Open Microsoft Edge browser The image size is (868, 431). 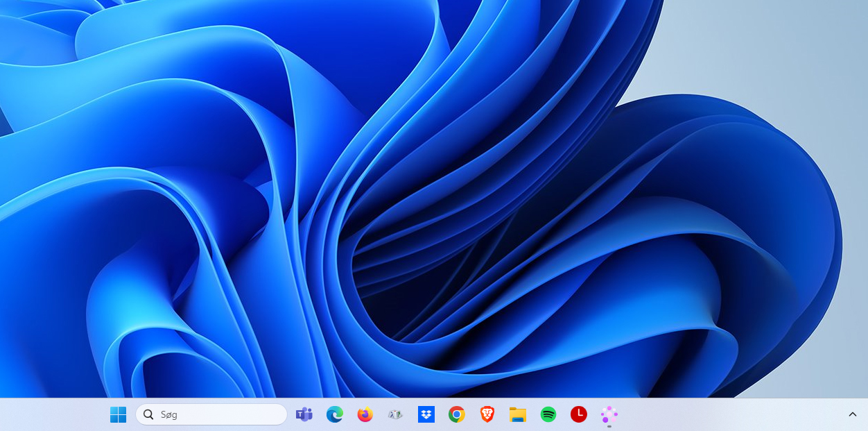(x=335, y=414)
